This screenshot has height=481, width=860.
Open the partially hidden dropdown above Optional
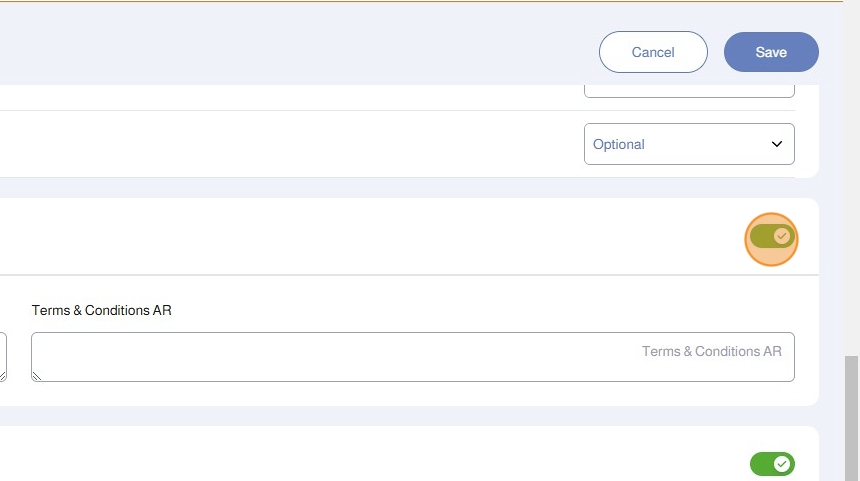pos(689,91)
